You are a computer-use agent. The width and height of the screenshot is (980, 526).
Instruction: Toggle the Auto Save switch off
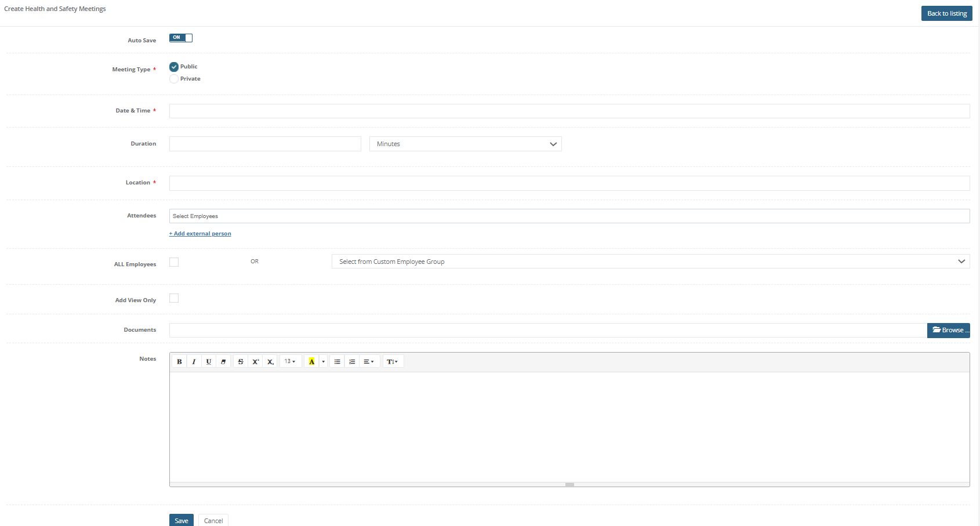click(181, 38)
